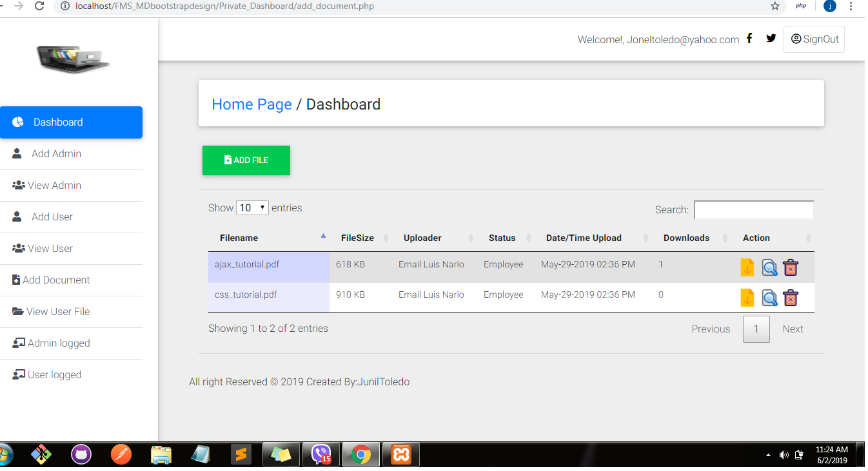Open the Show entries dropdown
This screenshot has width=868, height=471.
tap(252, 207)
